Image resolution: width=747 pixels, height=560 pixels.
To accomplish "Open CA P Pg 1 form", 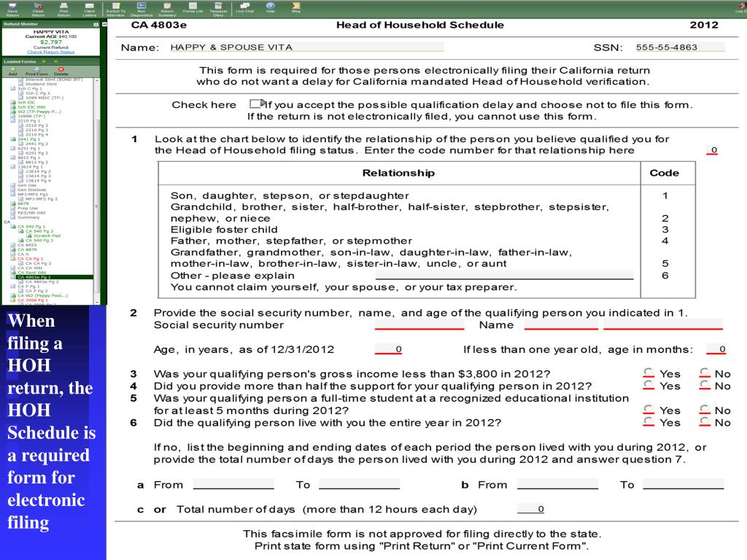I will [x=29, y=286].
